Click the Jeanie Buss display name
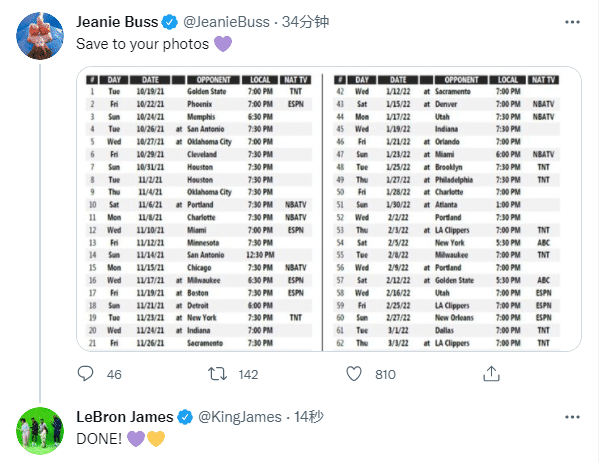Screen dimensions: 599x462 117,22
